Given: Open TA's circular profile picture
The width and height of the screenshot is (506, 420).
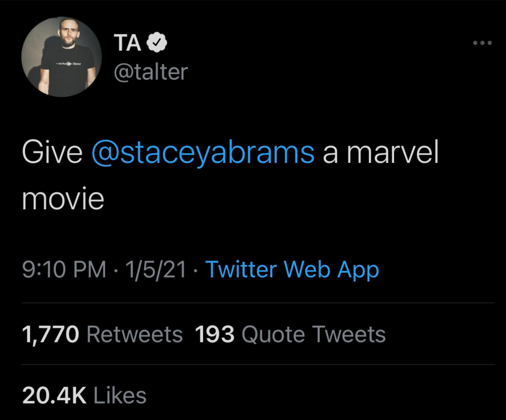Looking at the screenshot, I should [62, 57].
